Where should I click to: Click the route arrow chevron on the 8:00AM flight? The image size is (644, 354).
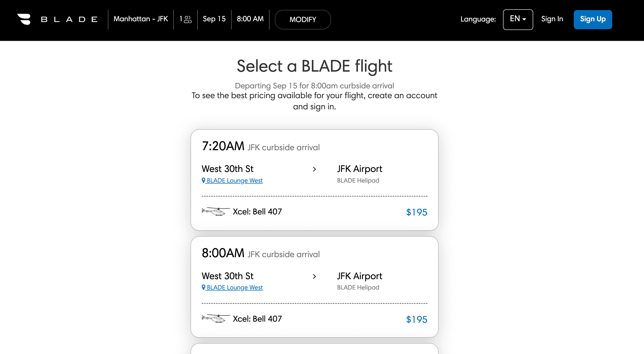[314, 277]
